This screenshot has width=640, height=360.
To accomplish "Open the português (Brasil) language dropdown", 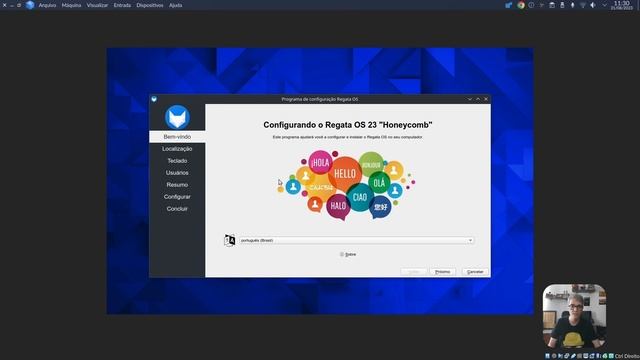I will [356, 240].
